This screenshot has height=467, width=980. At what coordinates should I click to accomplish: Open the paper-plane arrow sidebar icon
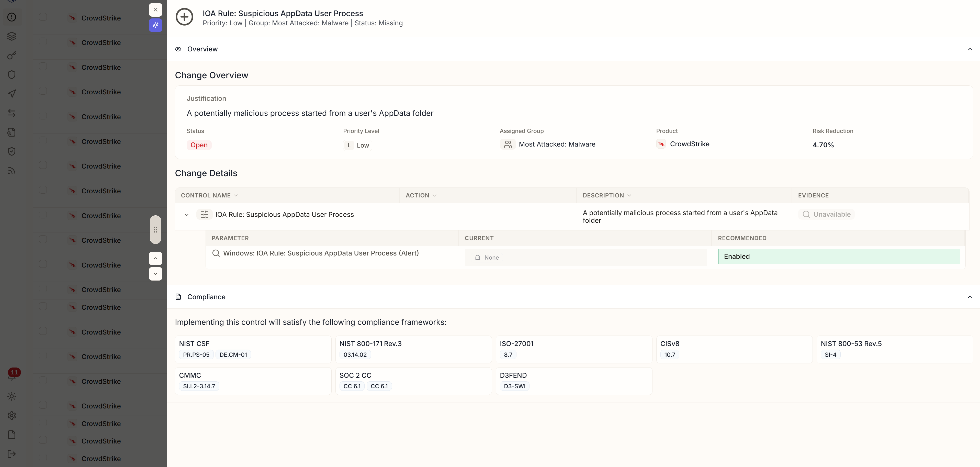[x=12, y=94]
